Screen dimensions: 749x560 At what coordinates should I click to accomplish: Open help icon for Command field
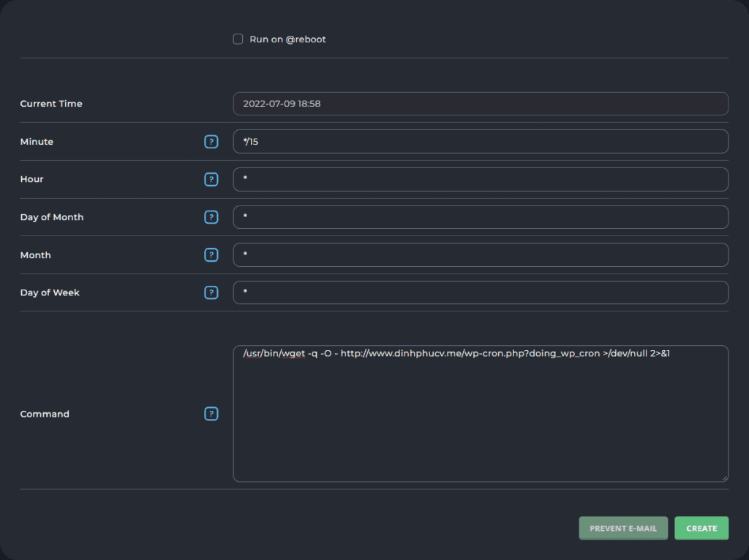pyautogui.click(x=211, y=414)
